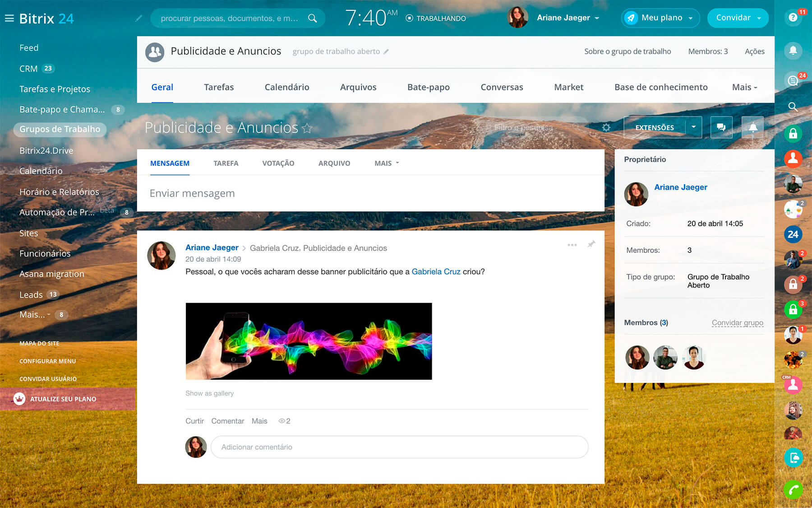Click the settings gear next to filter
Image resolution: width=812 pixels, height=508 pixels.
point(606,128)
